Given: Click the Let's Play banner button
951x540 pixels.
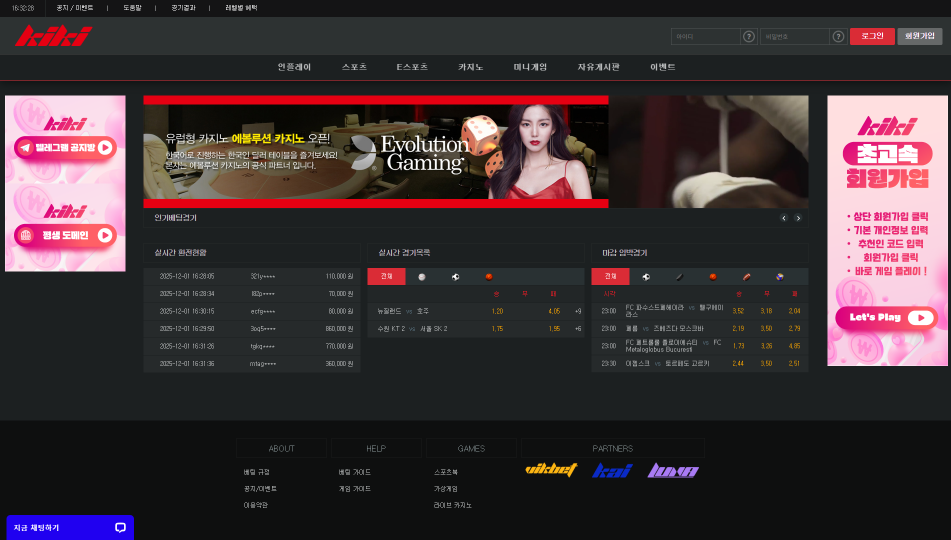Looking at the screenshot, I should [886, 318].
